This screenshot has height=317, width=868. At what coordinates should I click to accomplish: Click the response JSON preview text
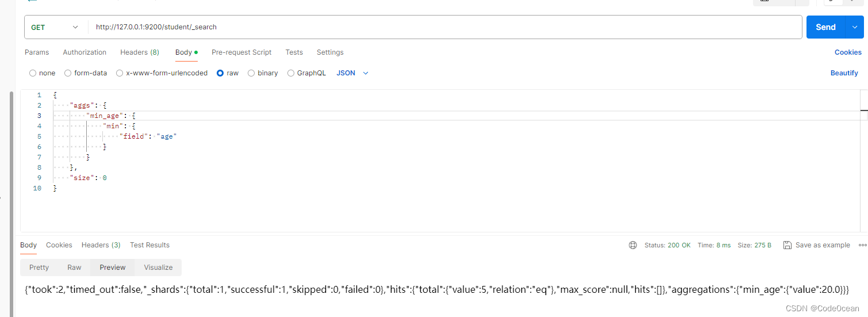point(437,289)
